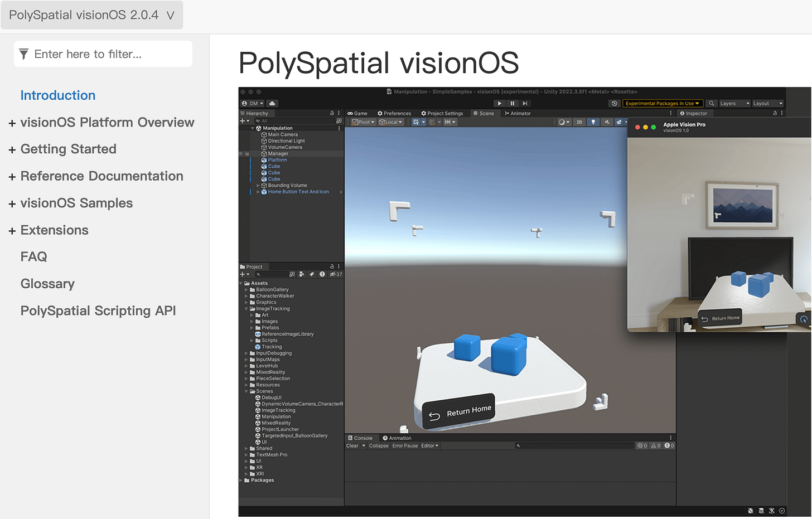Image resolution: width=812 pixels, height=519 pixels.
Task: Toggle the Inspector panel lock icon
Action: (775, 113)
